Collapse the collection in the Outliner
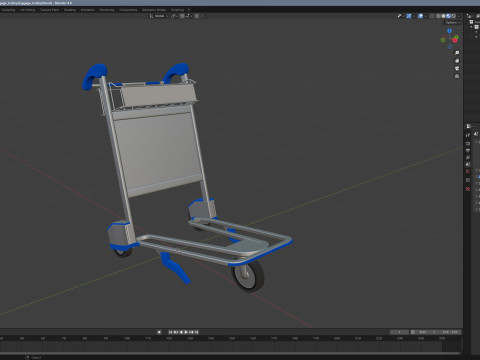 coord(471,27)
